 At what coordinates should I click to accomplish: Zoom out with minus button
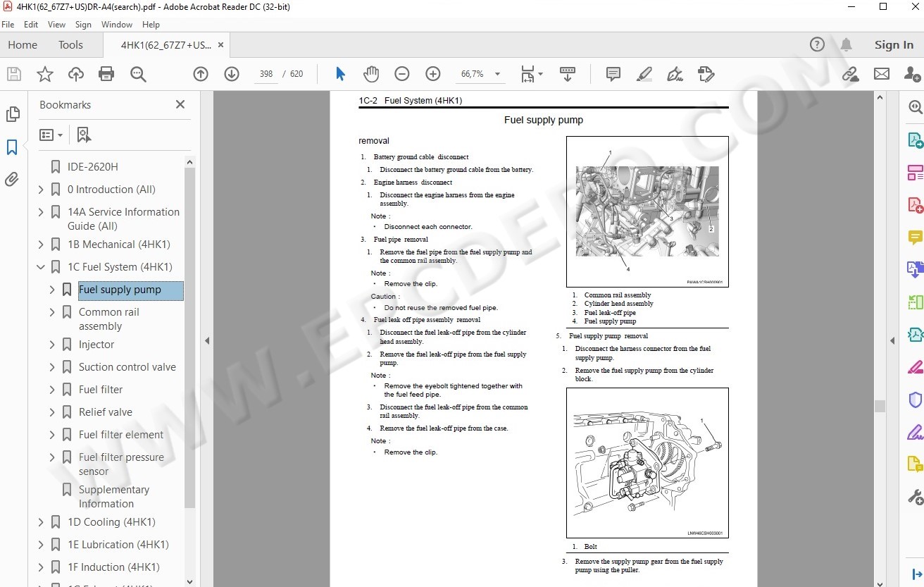(x=401, y=74)
